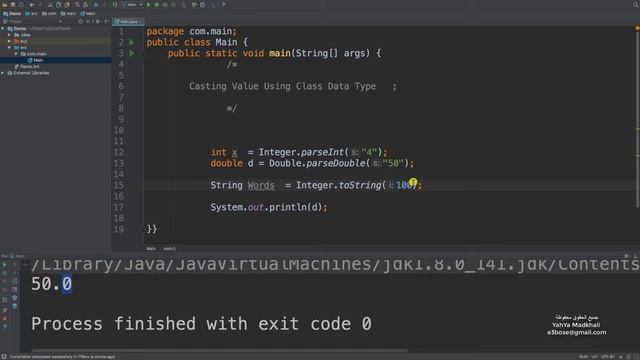Click the Help question mark toolbar icon
This screenshot has width=640, height=360.
223,4
